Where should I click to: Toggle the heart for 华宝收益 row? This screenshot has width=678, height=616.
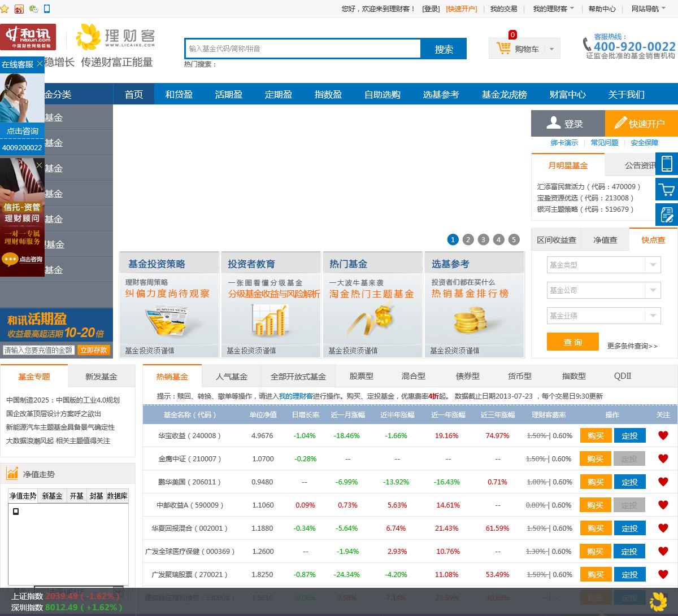pyautogui.click(x=663, y=435)
